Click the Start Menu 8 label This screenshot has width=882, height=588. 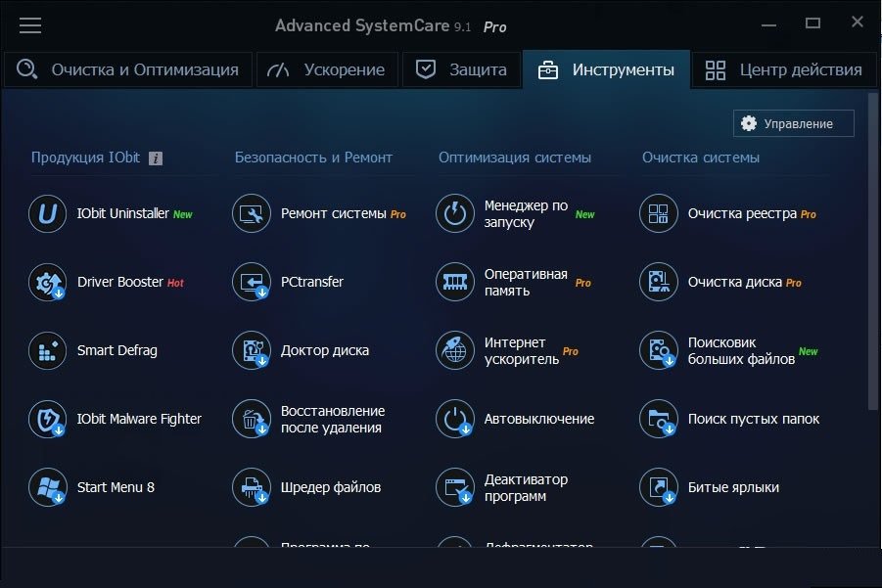point(116,487)
